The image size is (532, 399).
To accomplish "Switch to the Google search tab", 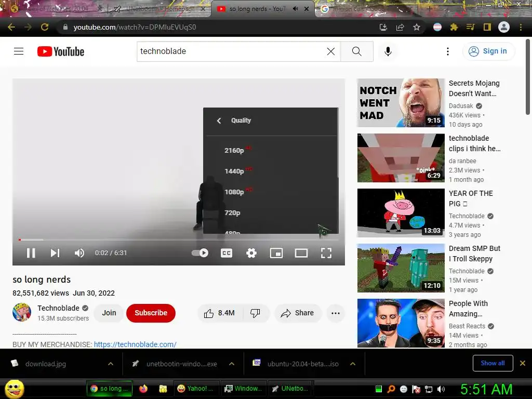I will pos(366,9).
